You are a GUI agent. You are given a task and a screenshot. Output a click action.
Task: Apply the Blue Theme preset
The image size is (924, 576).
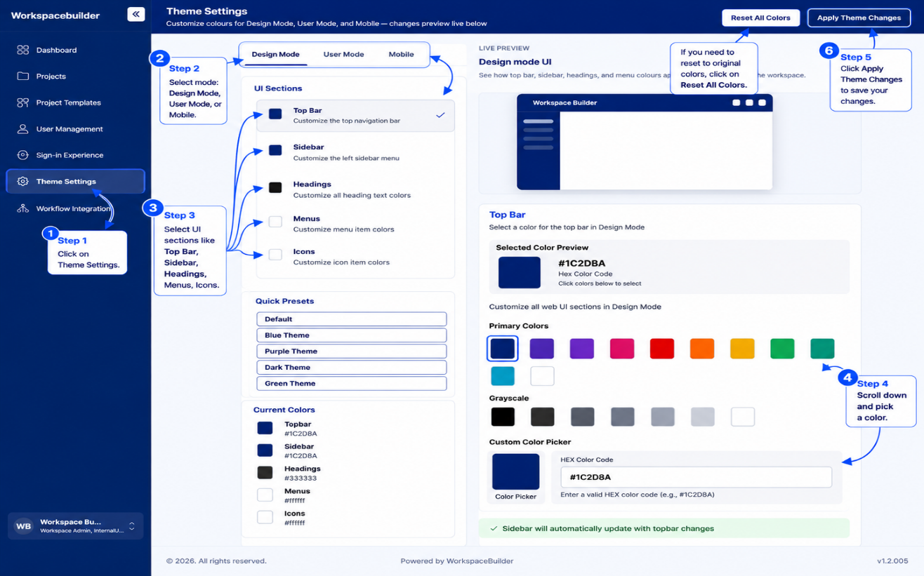point(351,335)
